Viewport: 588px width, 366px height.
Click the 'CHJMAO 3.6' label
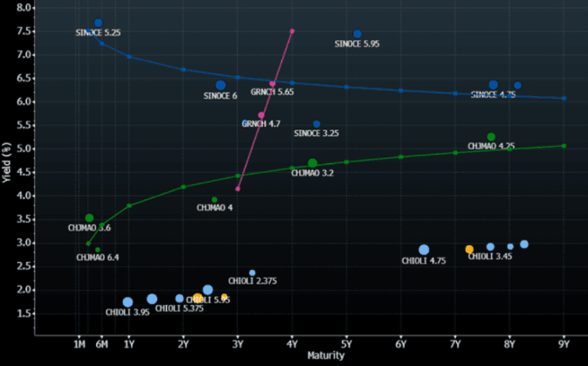89,228
